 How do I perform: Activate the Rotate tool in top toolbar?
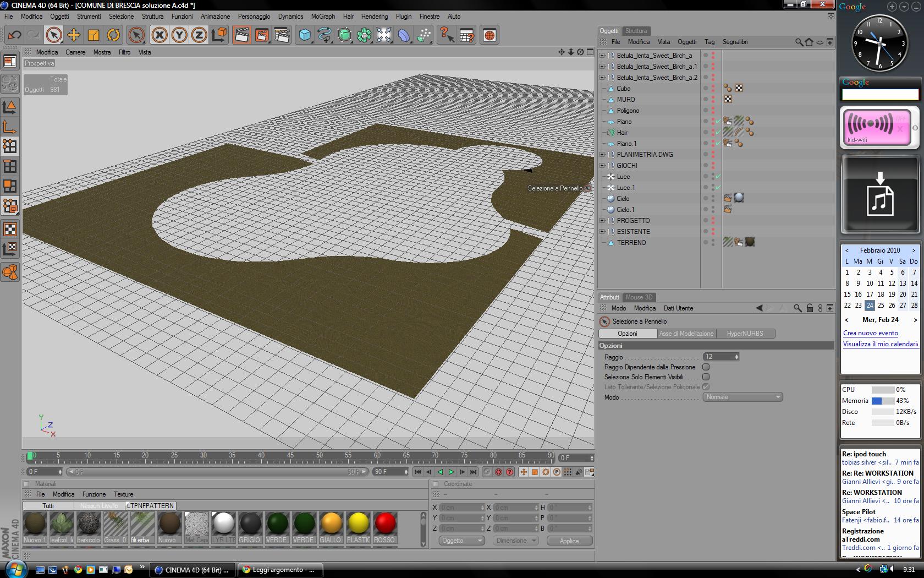(x=113, y=35)
